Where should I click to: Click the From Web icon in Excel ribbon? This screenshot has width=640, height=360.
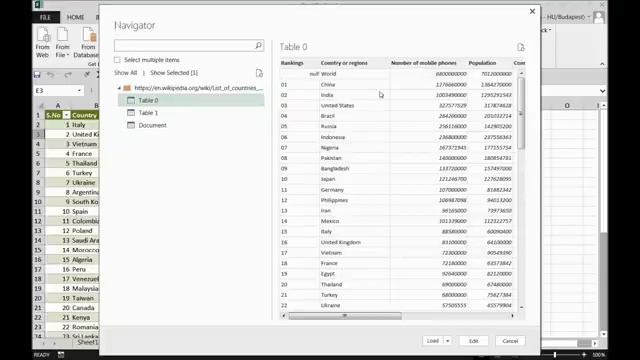(42, 36)
